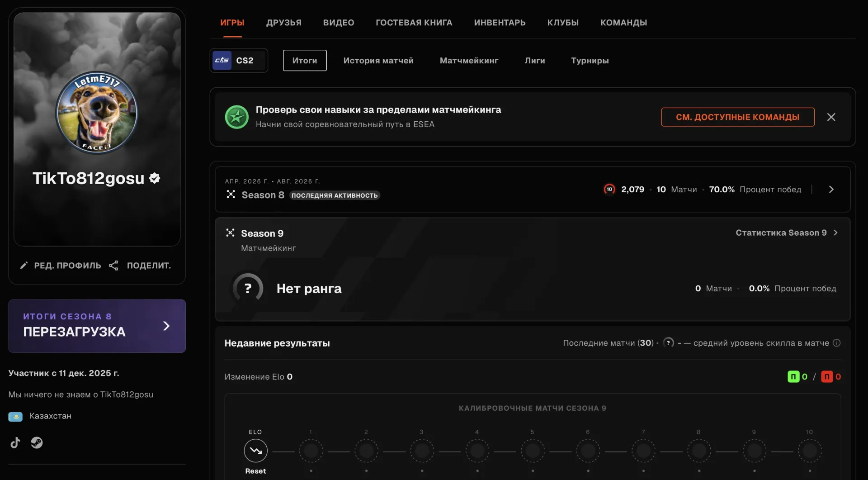Expand Season 8 stats with chevron
The width and height of the screenshot is (868, 480).
831,190
